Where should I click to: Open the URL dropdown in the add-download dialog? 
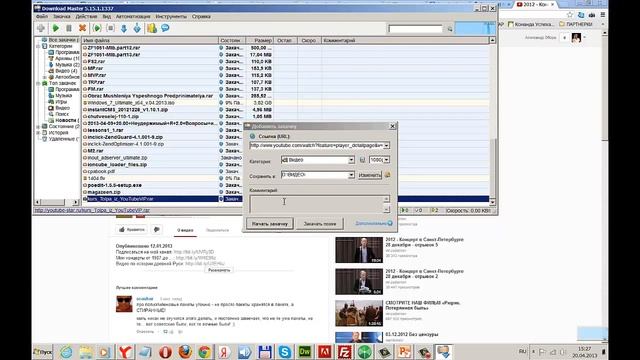click(386, 145)
